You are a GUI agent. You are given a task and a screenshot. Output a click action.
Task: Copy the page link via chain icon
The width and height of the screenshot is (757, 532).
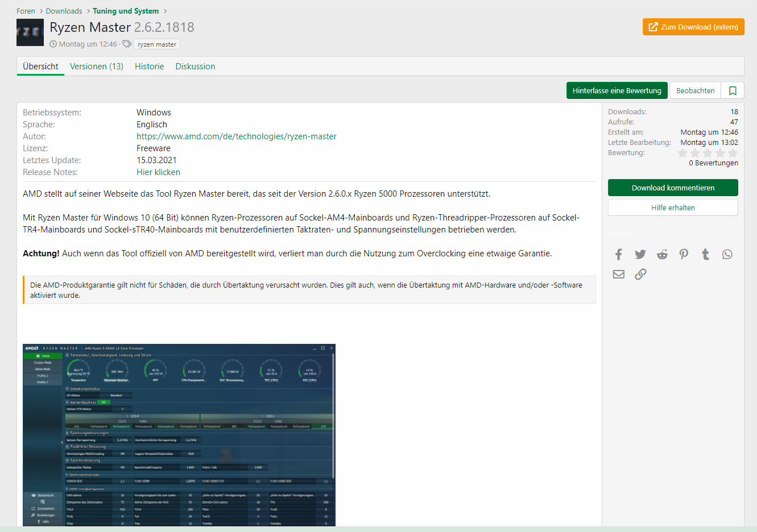click(640, 275)
